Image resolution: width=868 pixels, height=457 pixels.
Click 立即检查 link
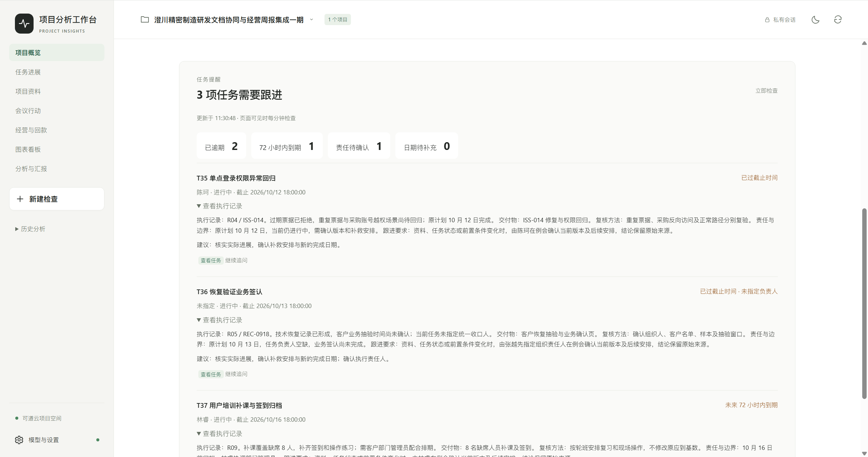[x=766, y=91]
